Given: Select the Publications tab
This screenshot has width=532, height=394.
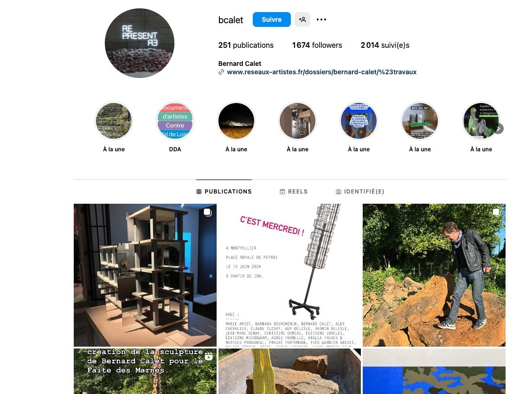Looking at the screenshot, I should pos(224,191).
